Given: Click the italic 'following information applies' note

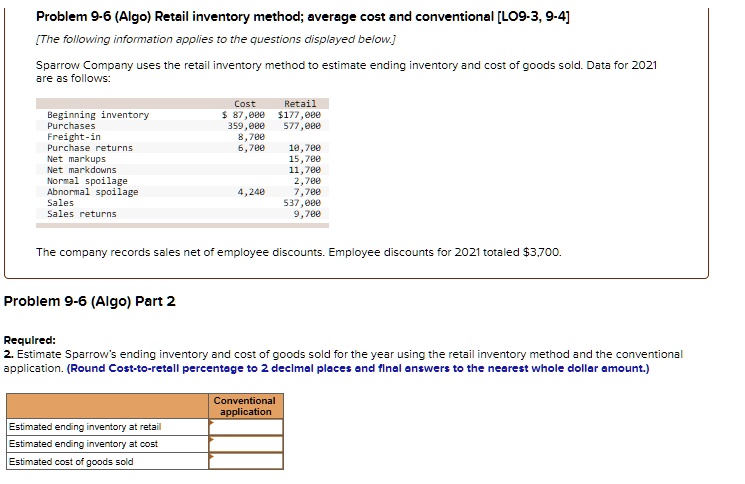Looking at the screenshot, I should click(216, 39).
